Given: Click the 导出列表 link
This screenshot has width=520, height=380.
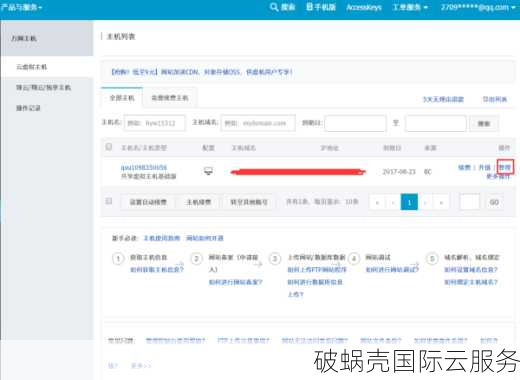Looking at the screenshot, I should [x=495, y=99].
